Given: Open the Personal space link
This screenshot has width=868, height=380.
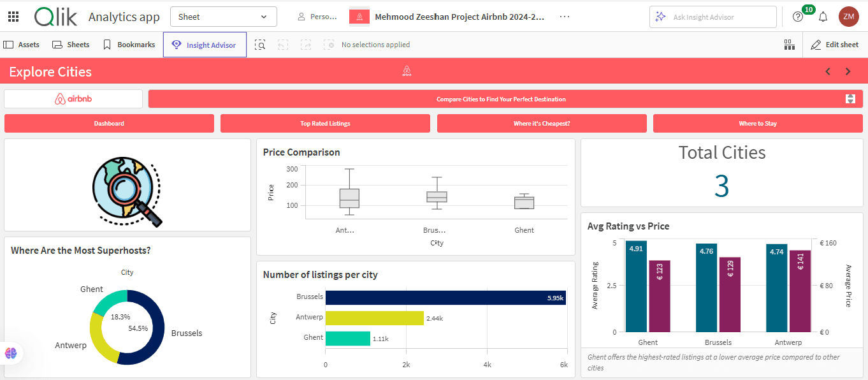Looking at the screenshot, I should (x=317, y=17).
